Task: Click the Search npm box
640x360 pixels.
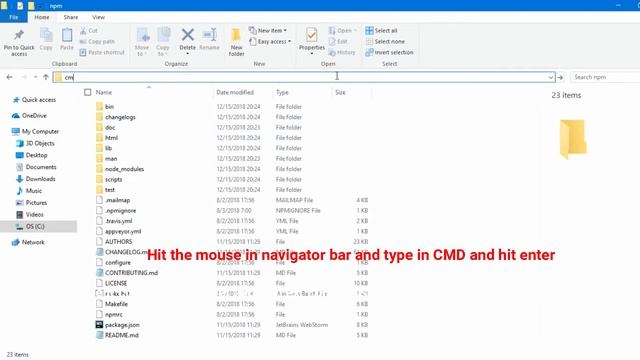Action: (605, 77)
